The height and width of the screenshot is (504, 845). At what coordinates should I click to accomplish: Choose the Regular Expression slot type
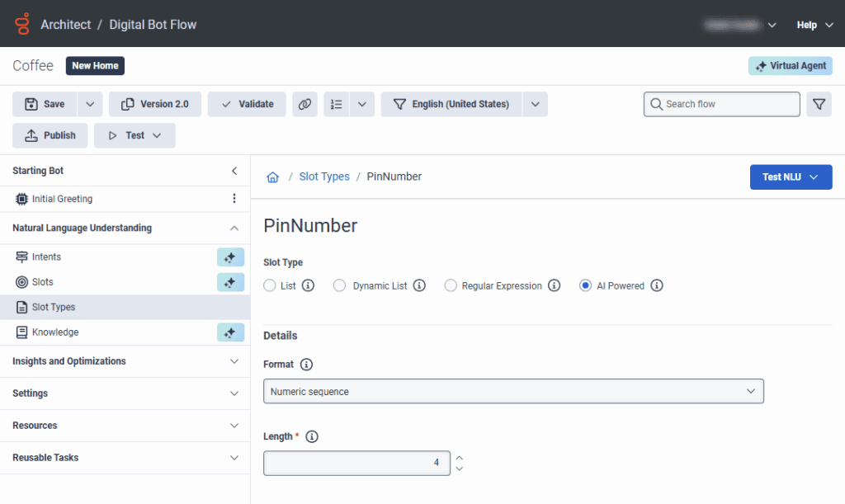451,285
